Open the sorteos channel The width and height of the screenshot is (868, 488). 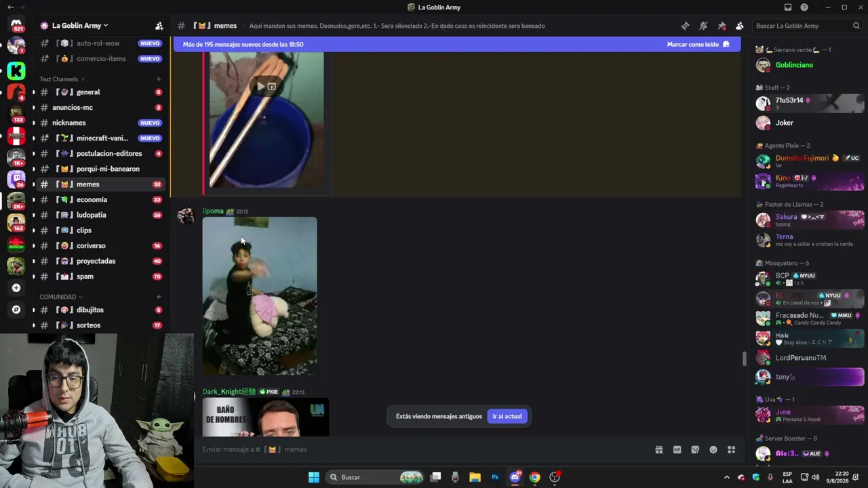tap(100, 325)
